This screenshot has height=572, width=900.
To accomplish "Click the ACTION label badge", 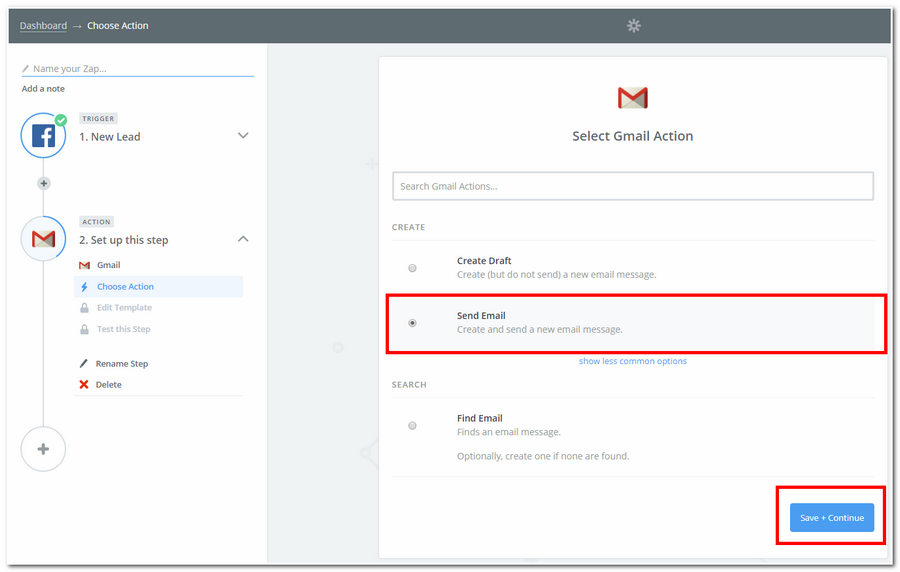I will point(96,222).
